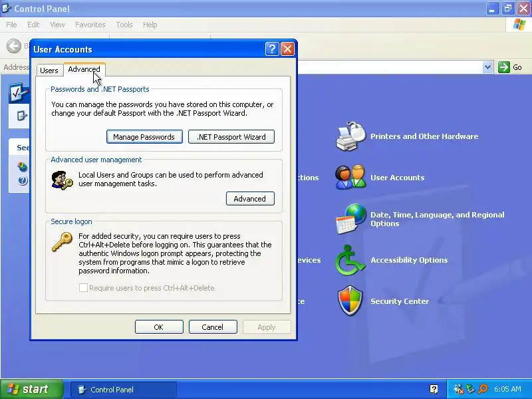Open the File menu
532x399 pixels.
click(x=11, y=25)
